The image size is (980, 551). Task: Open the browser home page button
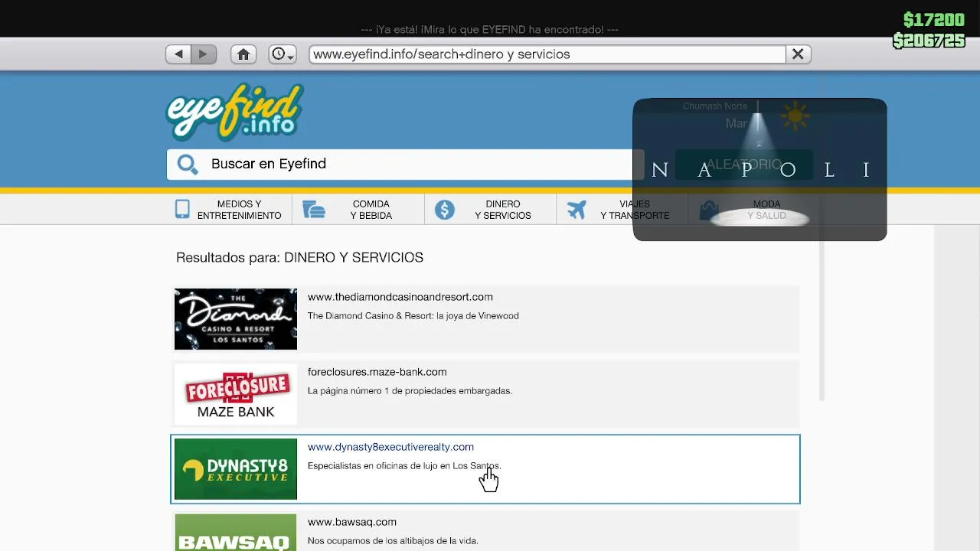pos(243,54)
